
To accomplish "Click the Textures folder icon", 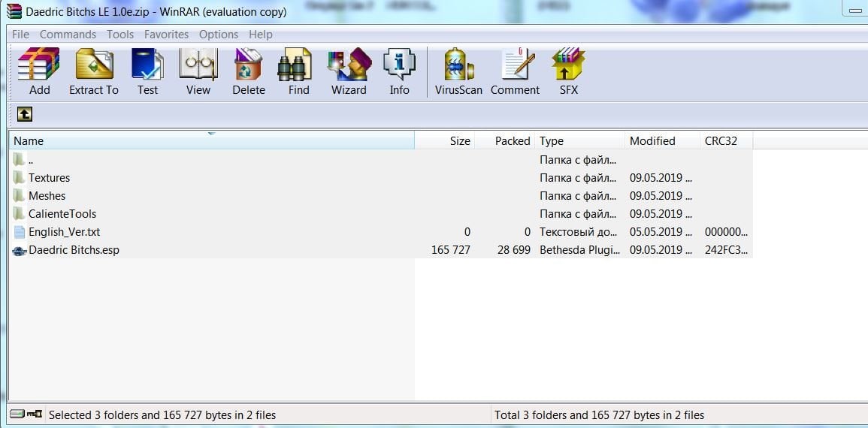I will pos(20,177).
